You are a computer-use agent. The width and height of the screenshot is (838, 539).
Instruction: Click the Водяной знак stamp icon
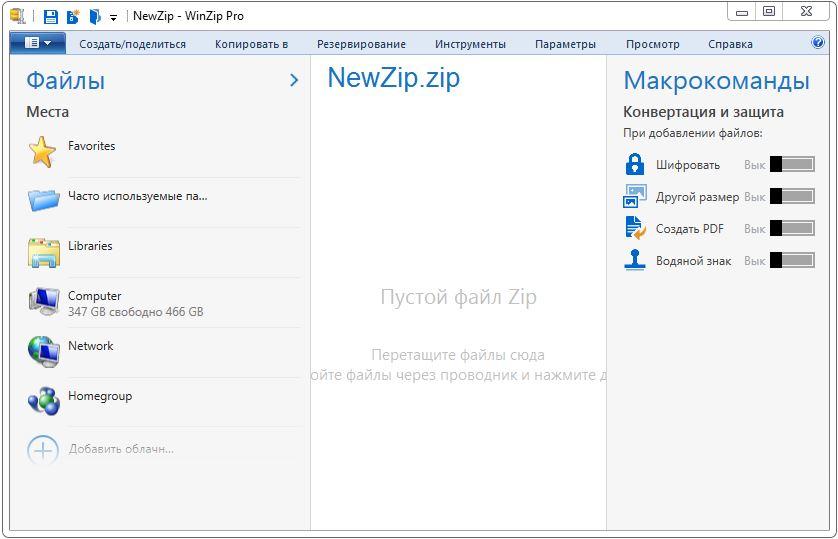point(634,260)
